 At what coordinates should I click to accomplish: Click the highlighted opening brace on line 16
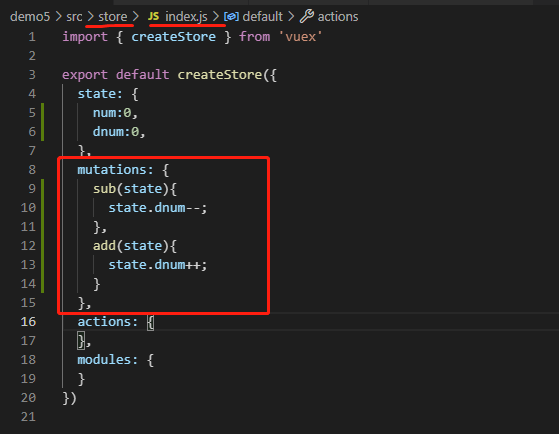(x=150, y=323)
